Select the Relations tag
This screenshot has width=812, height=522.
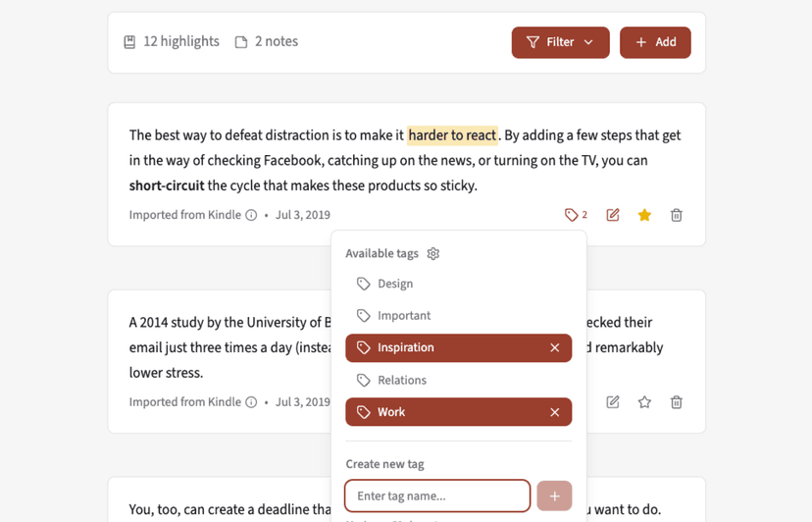pyautogui.click(x=458, y=380)
